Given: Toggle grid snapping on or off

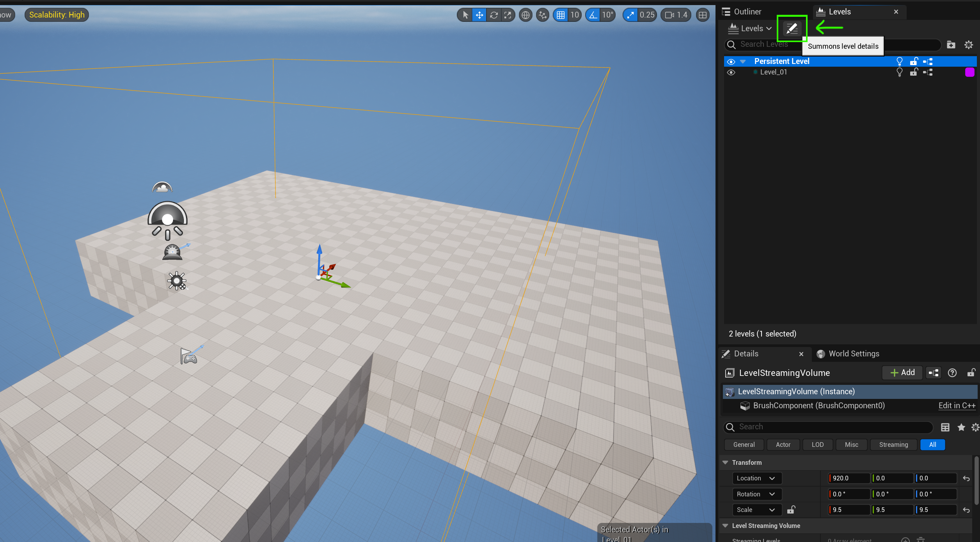Looking at the screenshot, I should pyautogui.click(x=561, y=15).
